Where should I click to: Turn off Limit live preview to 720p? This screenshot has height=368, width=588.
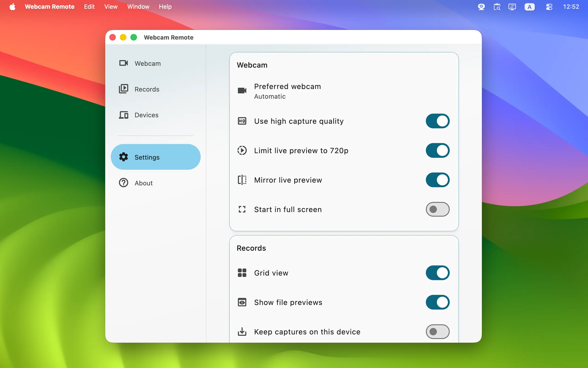pyautogui.click(x=438, y=150)
